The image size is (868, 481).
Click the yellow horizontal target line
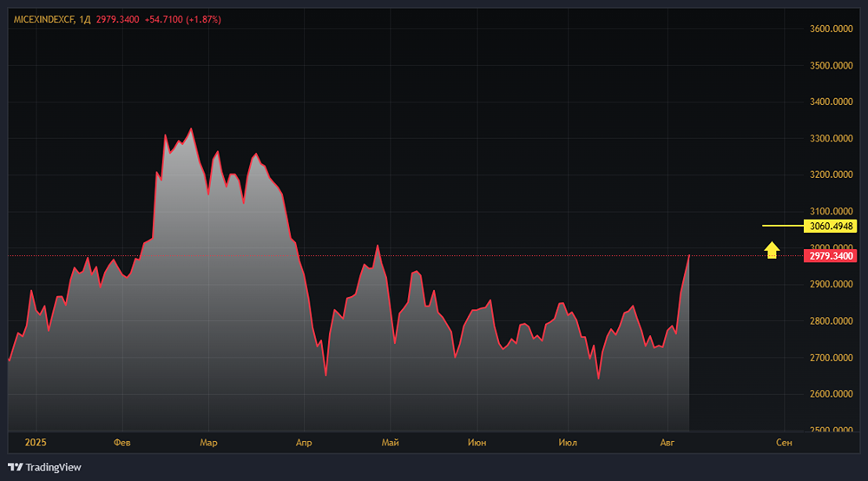click(x=781, y=226)
